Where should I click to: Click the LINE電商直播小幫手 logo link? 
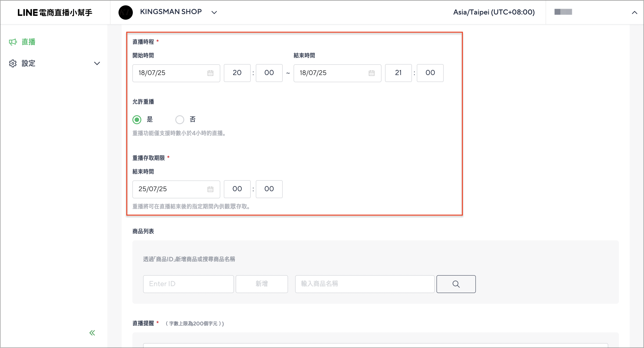[x=55, y=12]
